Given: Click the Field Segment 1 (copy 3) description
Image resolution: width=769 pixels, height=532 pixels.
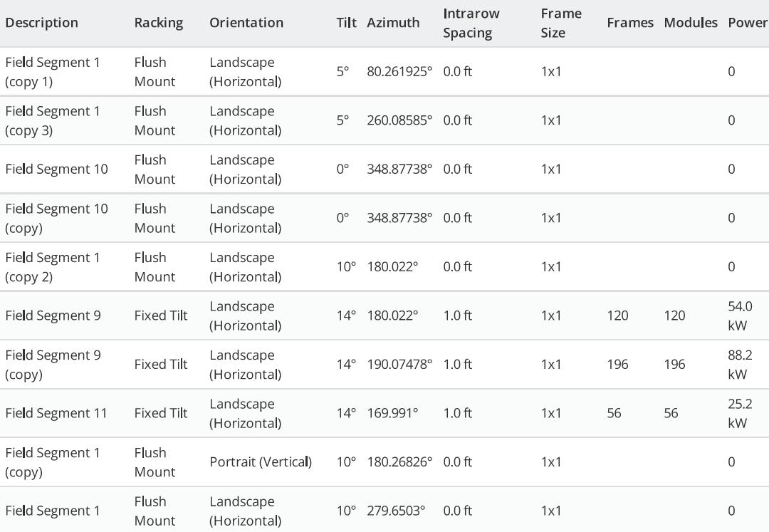Looking at the screenshot, I should (53, 120).
